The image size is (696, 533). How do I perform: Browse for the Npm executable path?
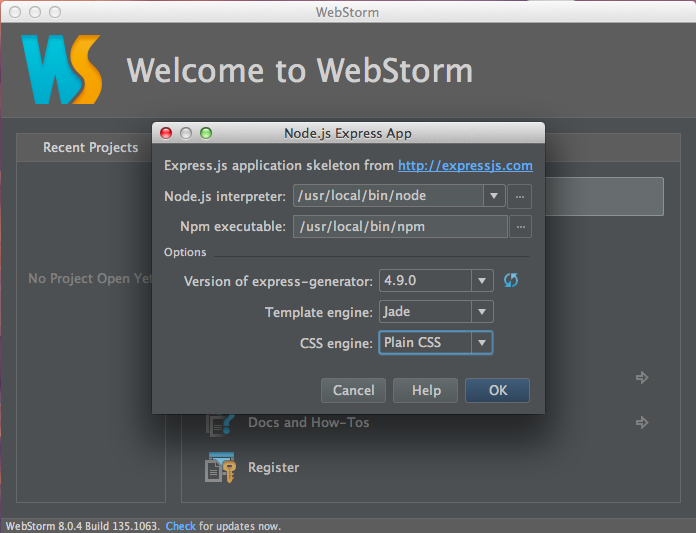pyautogui.click(x=521, y=227)
